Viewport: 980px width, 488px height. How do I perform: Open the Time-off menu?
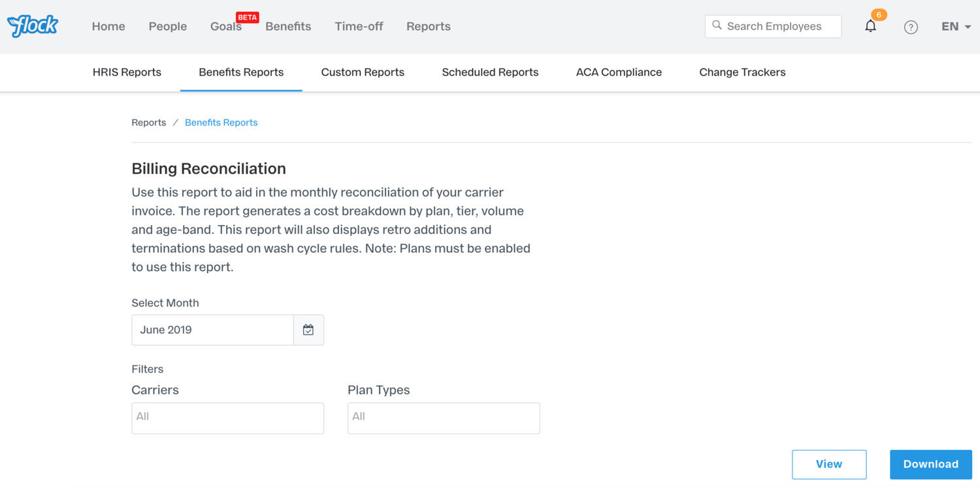[359, 27]
